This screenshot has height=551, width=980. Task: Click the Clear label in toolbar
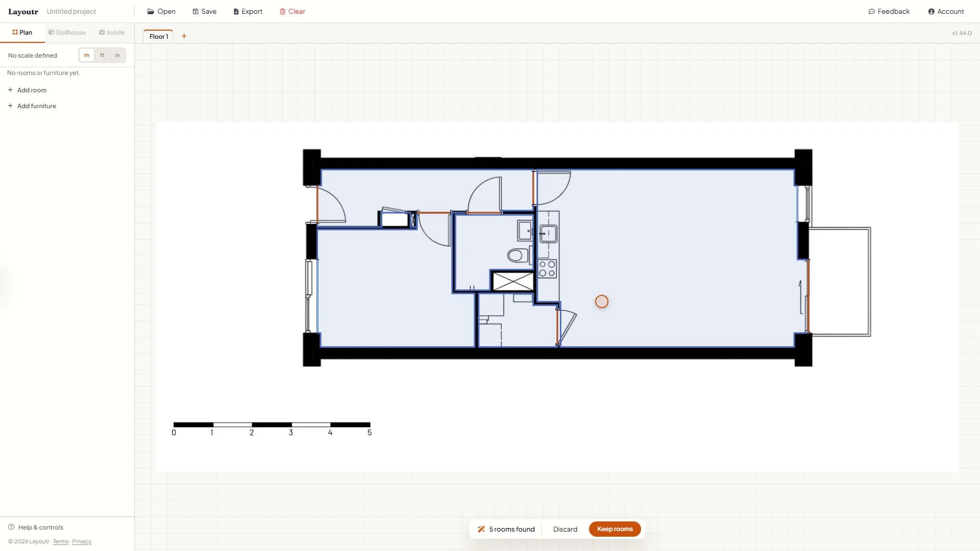tap(297, 11)
